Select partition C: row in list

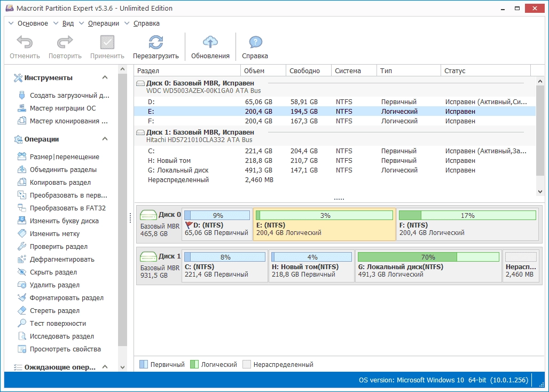[x=335, y=151]
